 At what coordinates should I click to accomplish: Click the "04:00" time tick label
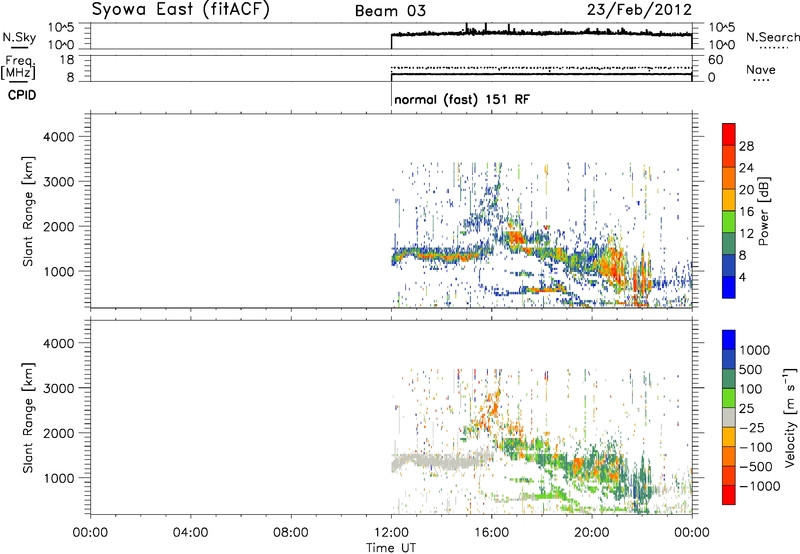point(190,533)
